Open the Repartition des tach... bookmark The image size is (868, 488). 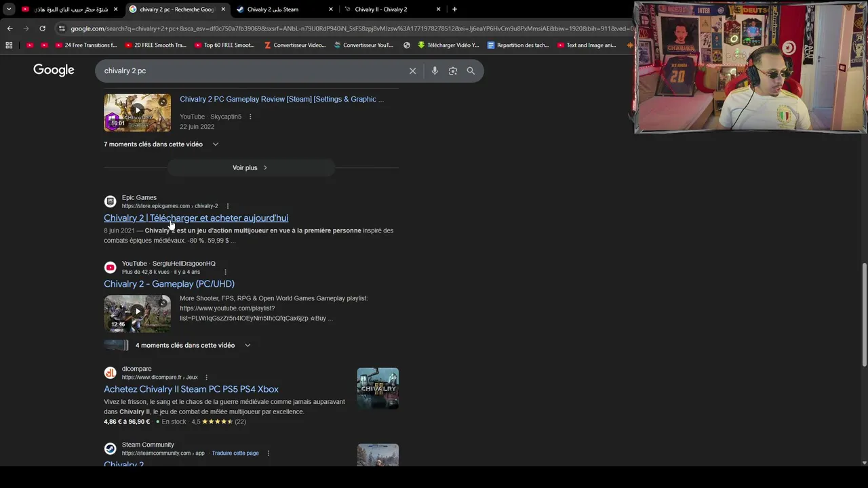[x=518, y=45]
